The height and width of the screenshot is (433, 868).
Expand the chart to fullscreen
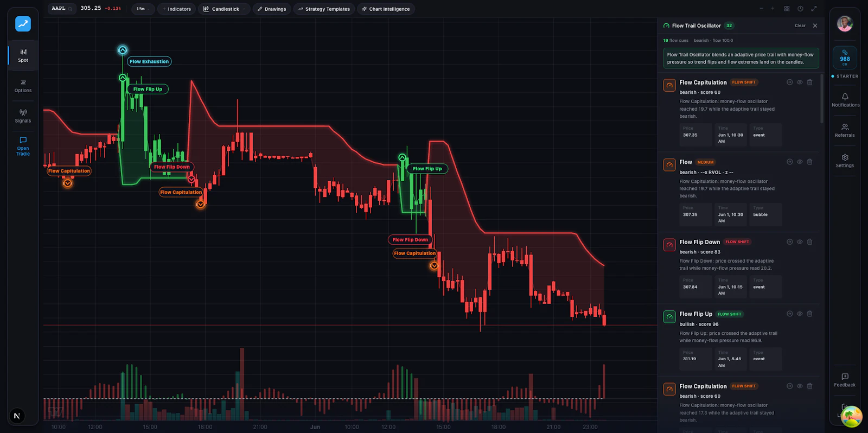coord(814,9)
